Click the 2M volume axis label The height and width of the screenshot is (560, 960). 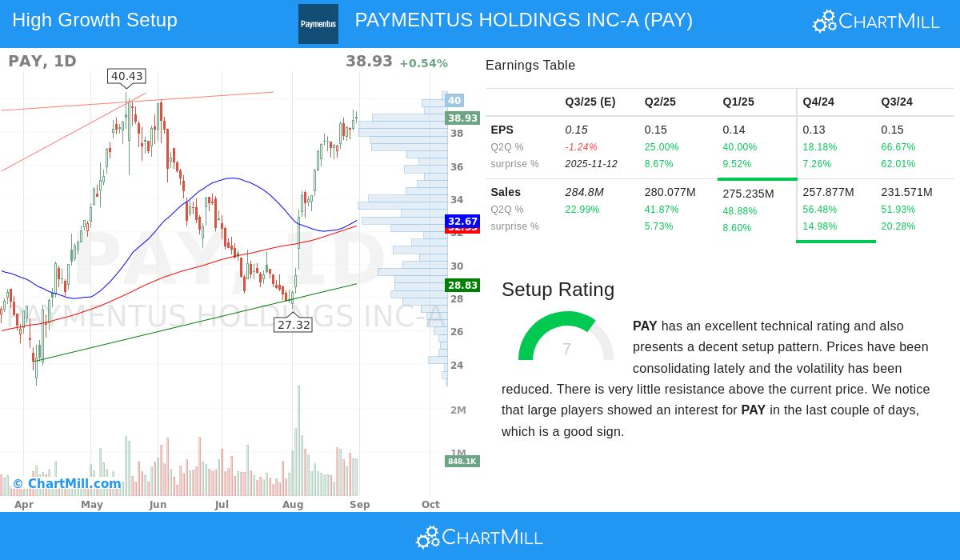pyautogui.click(x=458, y=410)
